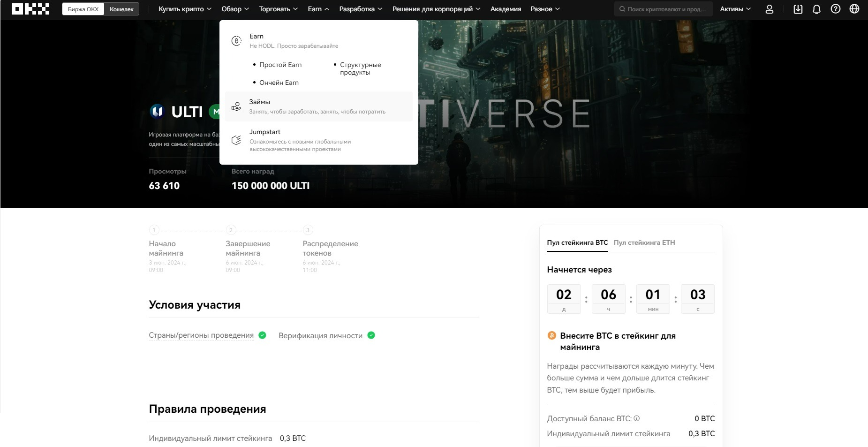The width and height of the screenshot is (868, 447).
Task: Select Ончейн Earn menu entry
Action: [279, 83]
